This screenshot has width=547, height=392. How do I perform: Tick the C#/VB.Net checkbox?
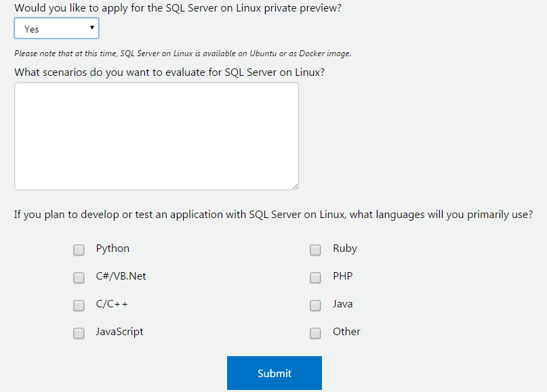click(79, 278)
